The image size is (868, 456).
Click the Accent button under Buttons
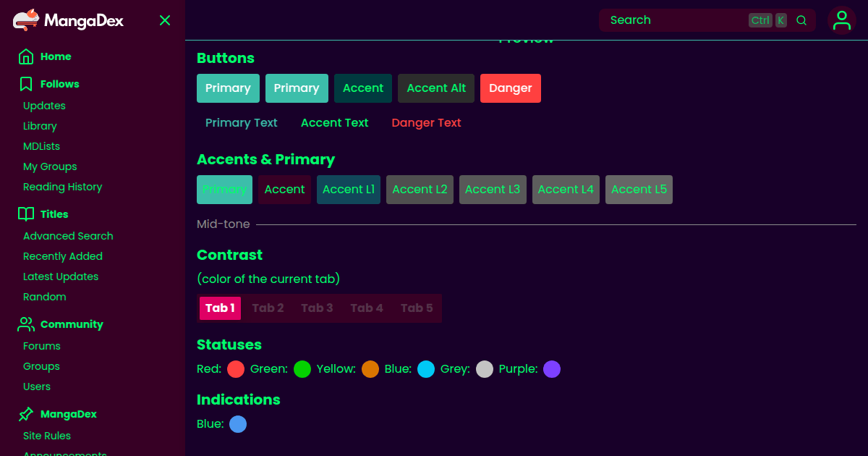coord(363,88)
